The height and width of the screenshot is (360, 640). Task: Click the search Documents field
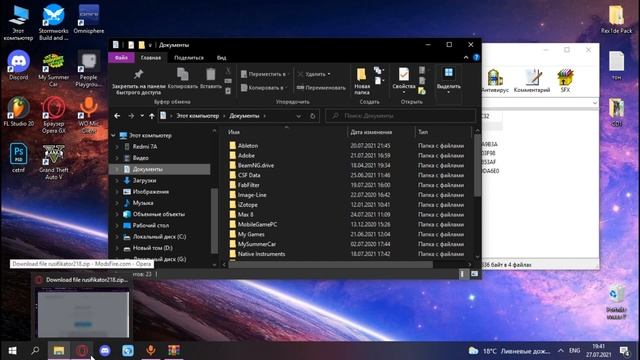[401, 116]
